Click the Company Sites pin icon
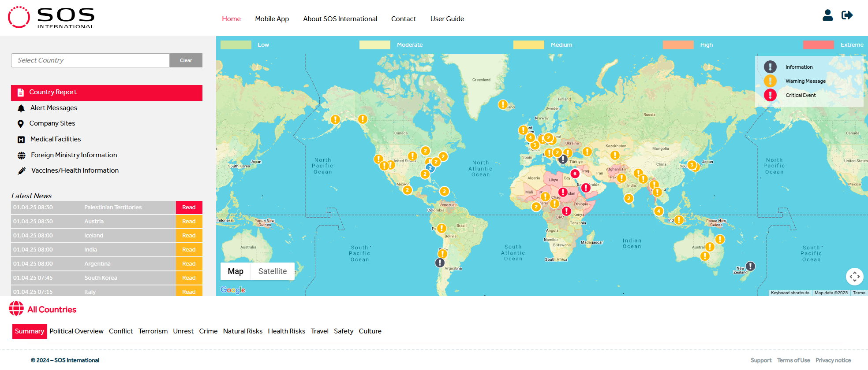 20,124
